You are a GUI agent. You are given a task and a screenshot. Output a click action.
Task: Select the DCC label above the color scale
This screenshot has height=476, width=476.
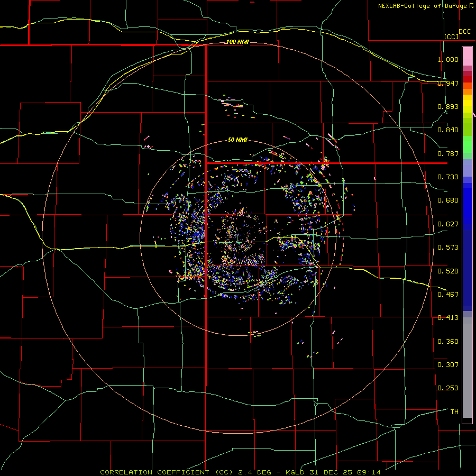pos(464,32)
